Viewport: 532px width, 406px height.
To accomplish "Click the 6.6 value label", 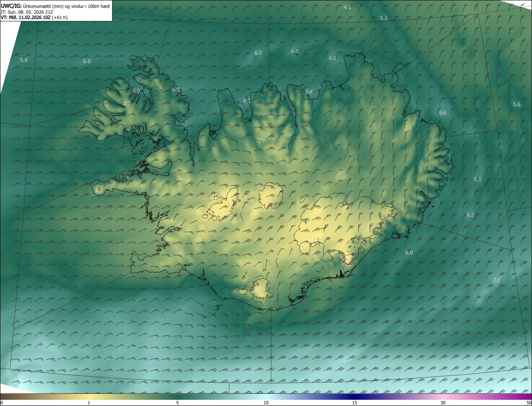I will pyautogui.click(x=443, y=113).
